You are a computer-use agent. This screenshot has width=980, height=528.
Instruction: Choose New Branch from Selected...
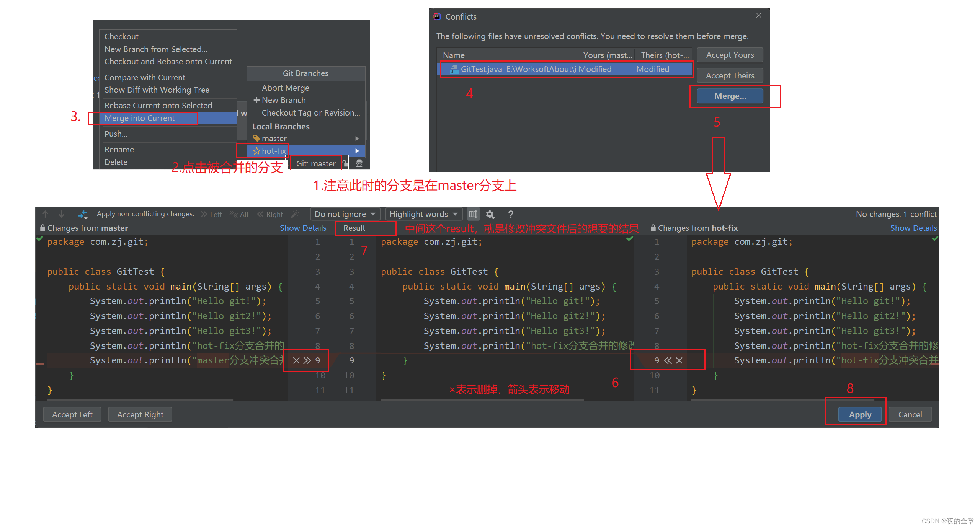pos(168,49)
